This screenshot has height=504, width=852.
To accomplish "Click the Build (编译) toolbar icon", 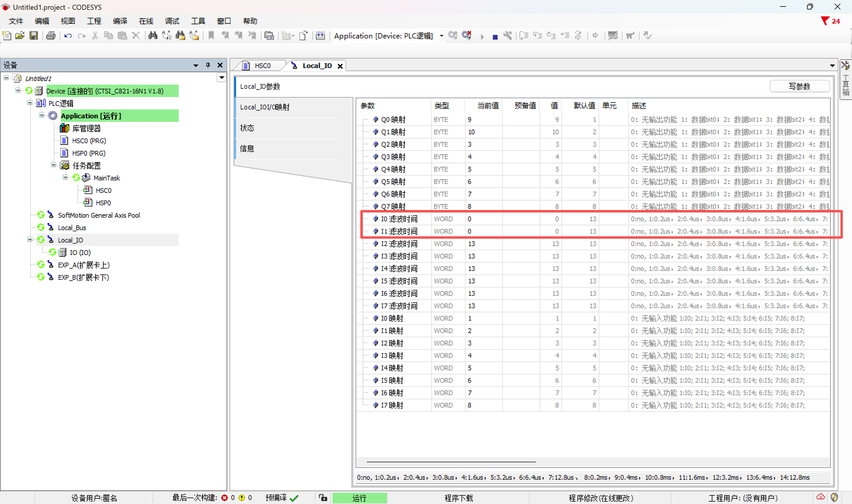I will click(320, 36).
